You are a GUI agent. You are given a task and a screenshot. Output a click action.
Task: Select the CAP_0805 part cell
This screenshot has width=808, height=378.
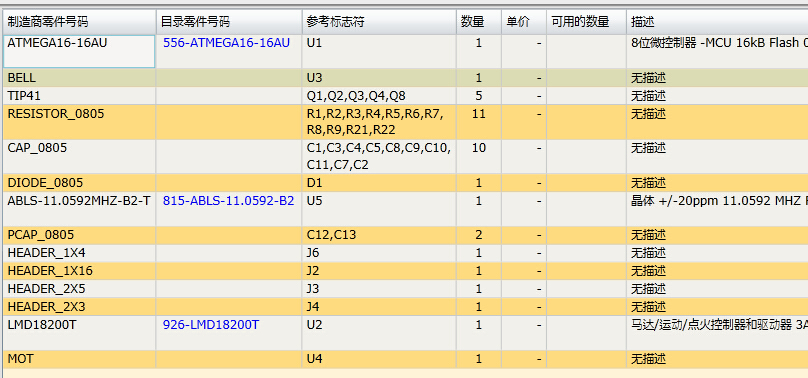tap(80, 157)
